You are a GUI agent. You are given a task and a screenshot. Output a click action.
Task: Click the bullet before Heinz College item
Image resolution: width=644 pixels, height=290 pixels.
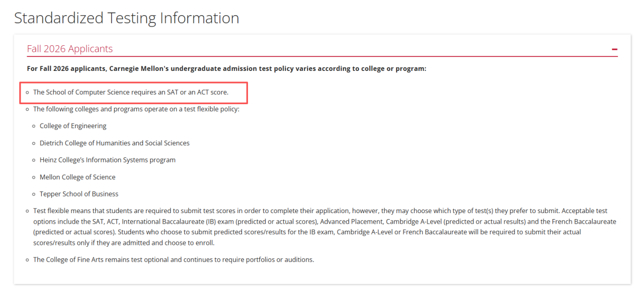tap(34, 160)
